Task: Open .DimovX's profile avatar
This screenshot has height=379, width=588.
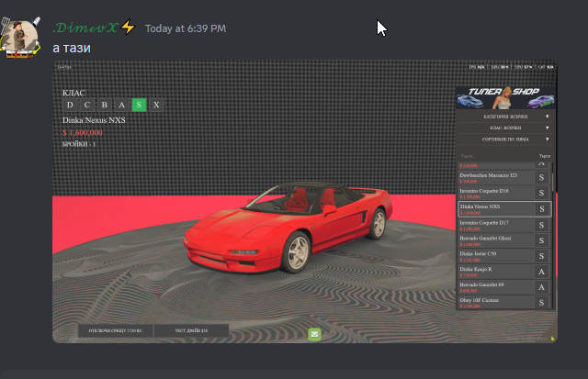Action: click(20, 39)
